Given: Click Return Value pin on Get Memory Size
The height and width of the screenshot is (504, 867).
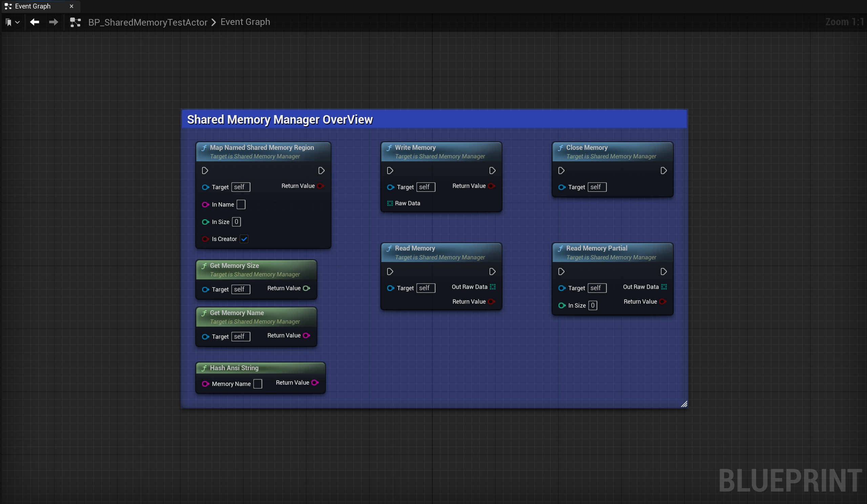Looking at the screenshot, I should click(306, 288).
